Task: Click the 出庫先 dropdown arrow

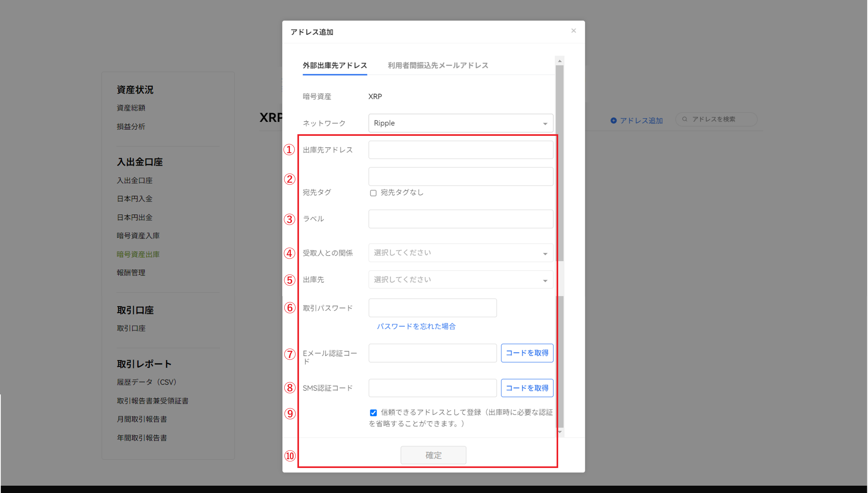Action: pos(545,281)
